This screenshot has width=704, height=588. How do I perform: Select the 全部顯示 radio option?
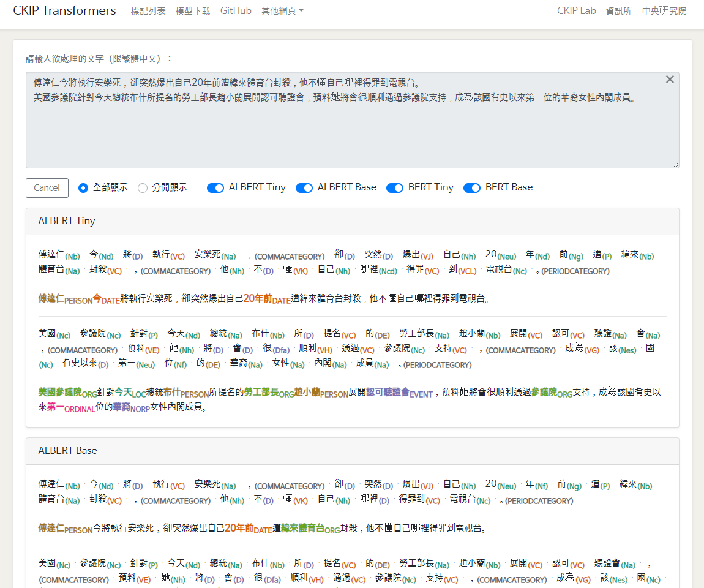click(84, 188)
